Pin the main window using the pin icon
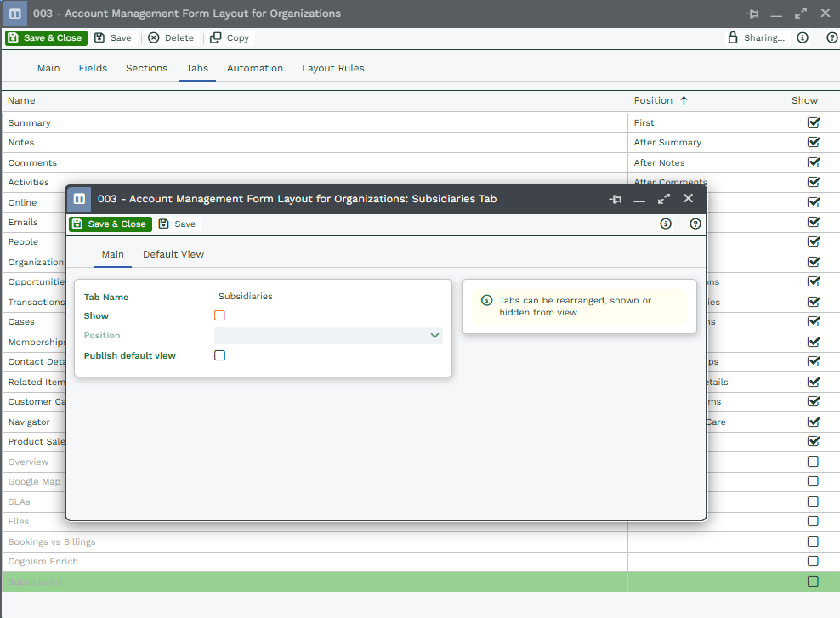This screenshot has width=840, height=618. 752,14
